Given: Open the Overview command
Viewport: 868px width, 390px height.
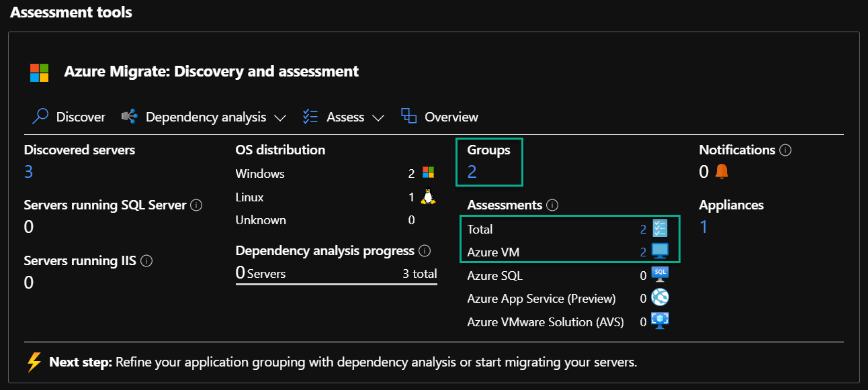Looking at the screenshot, I should coord(439,117).
